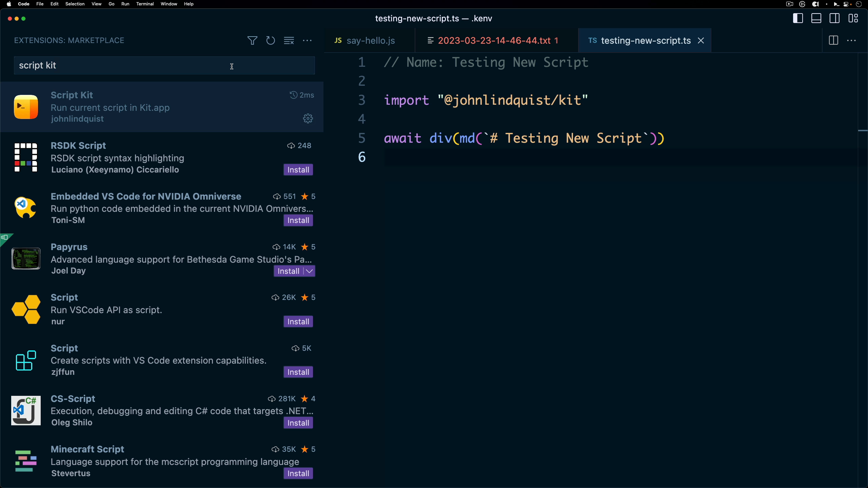The image size is (868, 488).
Task: Open the Help menu
Action: (x=189, y=4)
